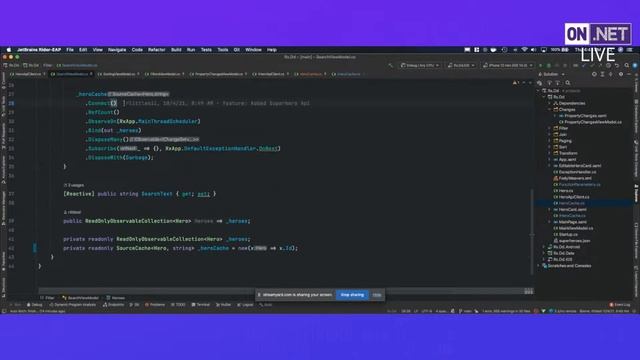Open the Event Log at the bottom right
Viewport: 640px width, 360px height.
(x=620, y=305)
